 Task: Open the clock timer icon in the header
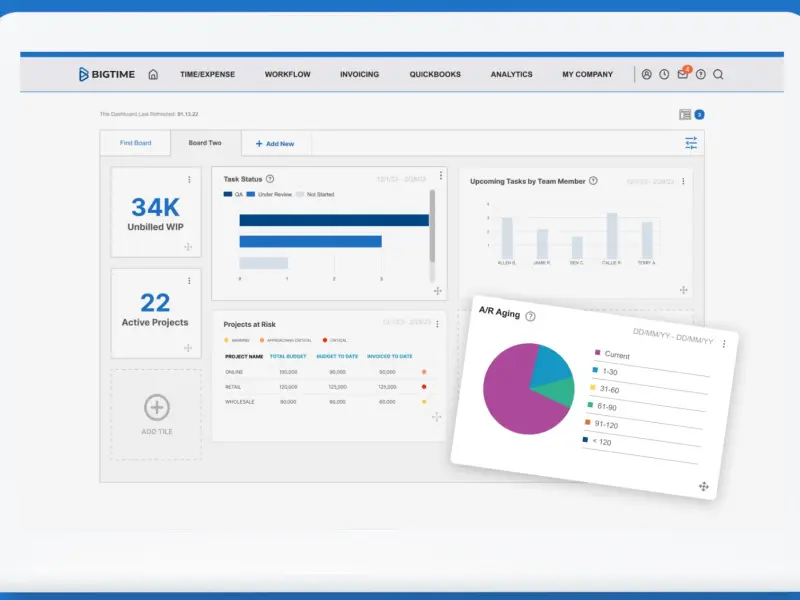[x=664, y=74]
